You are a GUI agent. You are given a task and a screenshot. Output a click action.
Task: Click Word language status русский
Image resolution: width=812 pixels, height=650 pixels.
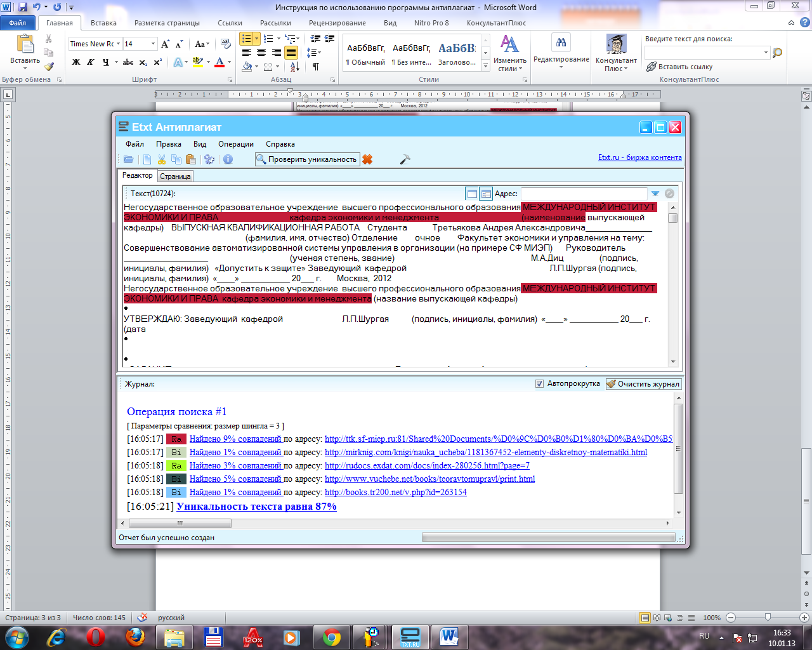[171, 618]
